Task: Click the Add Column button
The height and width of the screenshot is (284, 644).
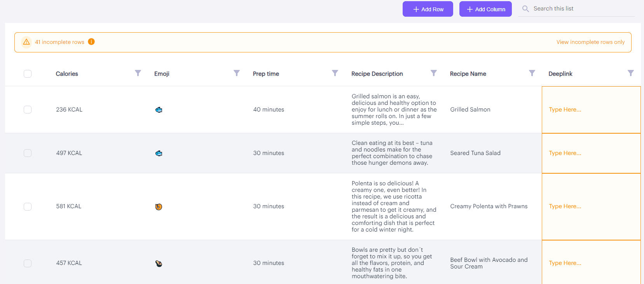Action: point(486,9)
